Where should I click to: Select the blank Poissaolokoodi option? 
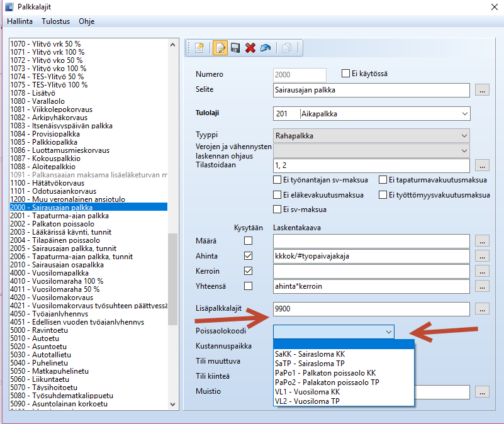(x=344, y=344)
